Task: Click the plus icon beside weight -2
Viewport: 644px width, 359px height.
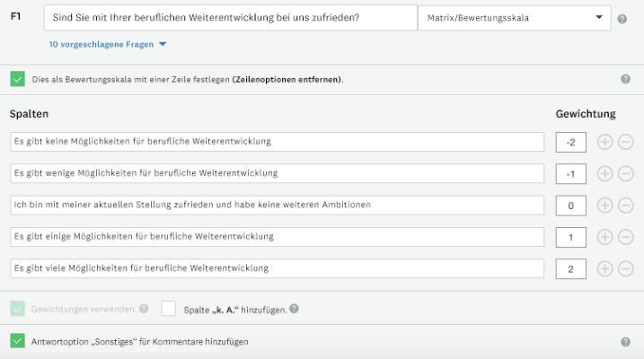Action: tap(604, 142)
